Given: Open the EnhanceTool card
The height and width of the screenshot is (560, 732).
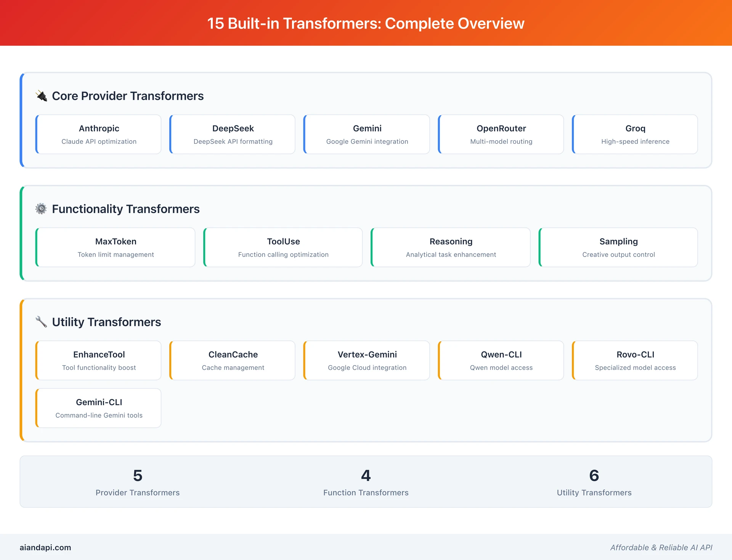Looking at the screenshot, I should (98, 360).
